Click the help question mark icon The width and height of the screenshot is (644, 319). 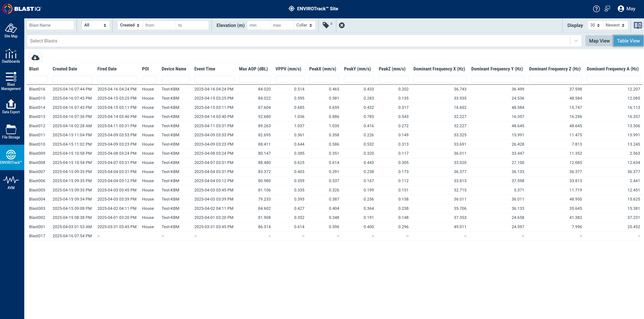596,9
